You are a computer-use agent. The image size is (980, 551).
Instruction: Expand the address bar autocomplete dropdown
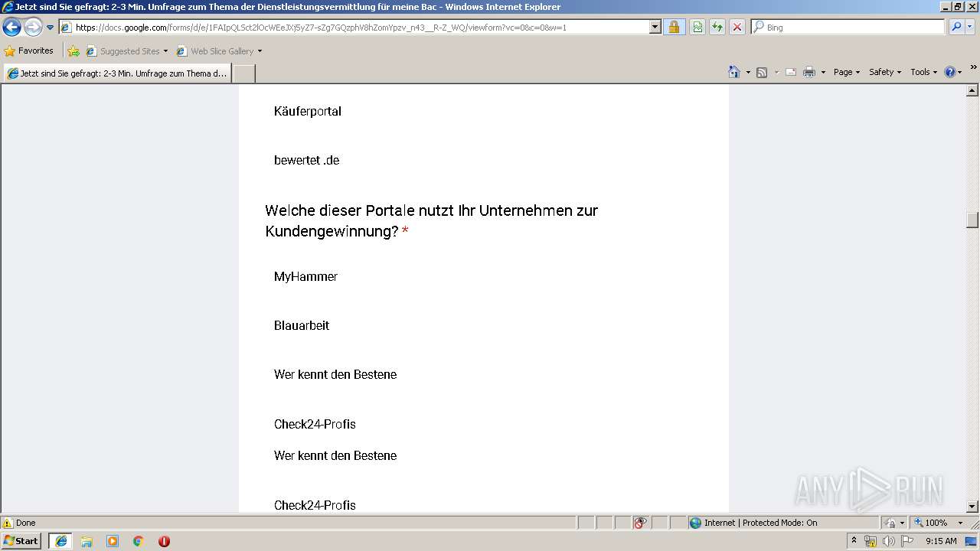click(x=655, y=28)
